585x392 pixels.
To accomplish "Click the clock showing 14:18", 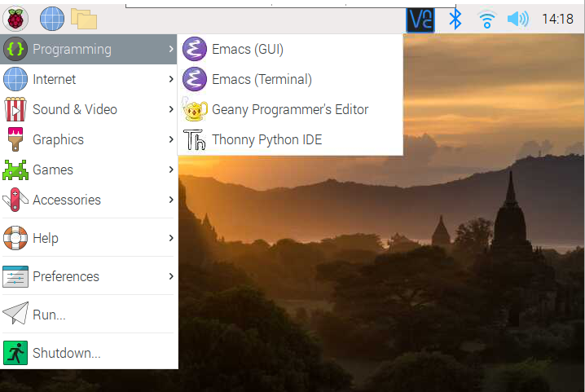I will 557,19.
